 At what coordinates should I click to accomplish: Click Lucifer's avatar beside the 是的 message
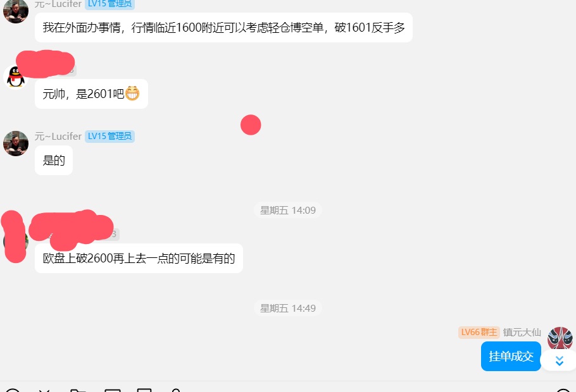[x=16, y=144]
